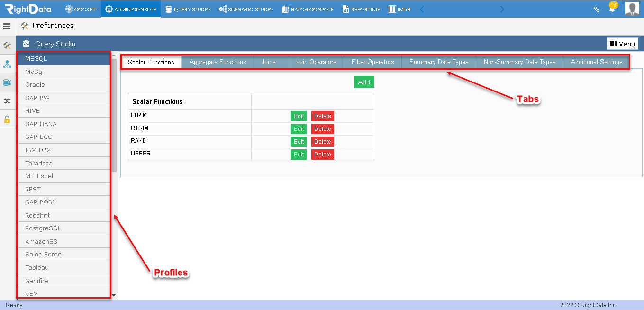Viewport: 644px width, 310px height.
Task: Edit the LTRIM scalar function
Action: coord(299,116)
